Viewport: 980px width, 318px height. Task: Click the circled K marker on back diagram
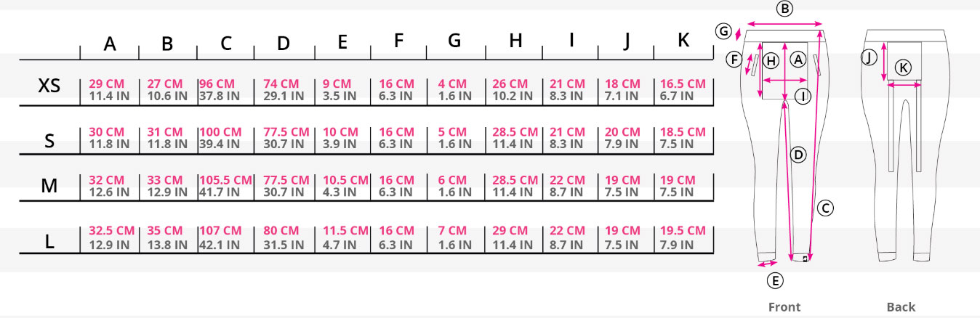pos(902,68)
